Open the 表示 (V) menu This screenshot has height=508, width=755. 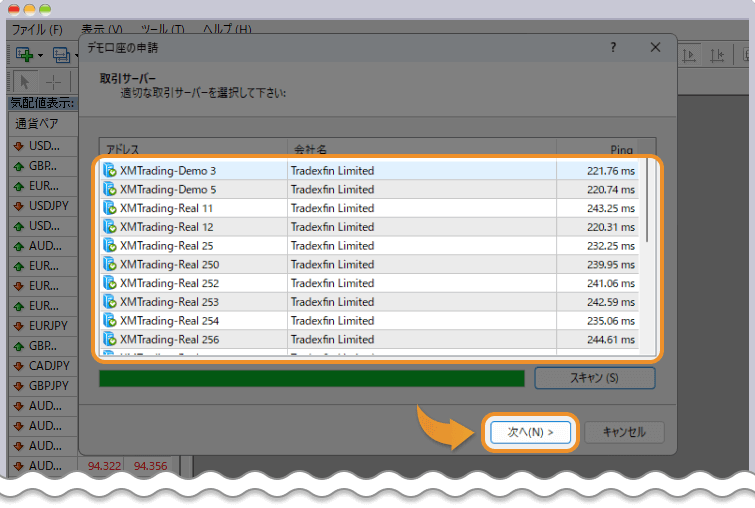click(x=102, y=29)
